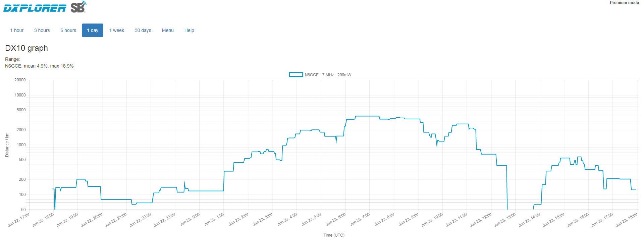This screenshot has width=644, height=245.
Task: Click the SB signal logo icon
Action: point(78,7)
